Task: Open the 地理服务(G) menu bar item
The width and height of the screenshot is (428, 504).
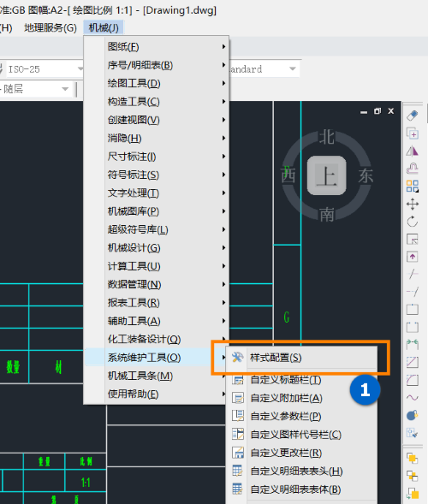Action: click(51, 28)
